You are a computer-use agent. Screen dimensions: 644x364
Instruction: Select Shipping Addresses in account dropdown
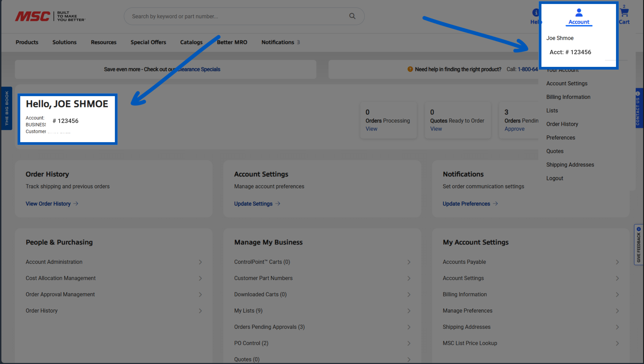click(x=570, y=165)
